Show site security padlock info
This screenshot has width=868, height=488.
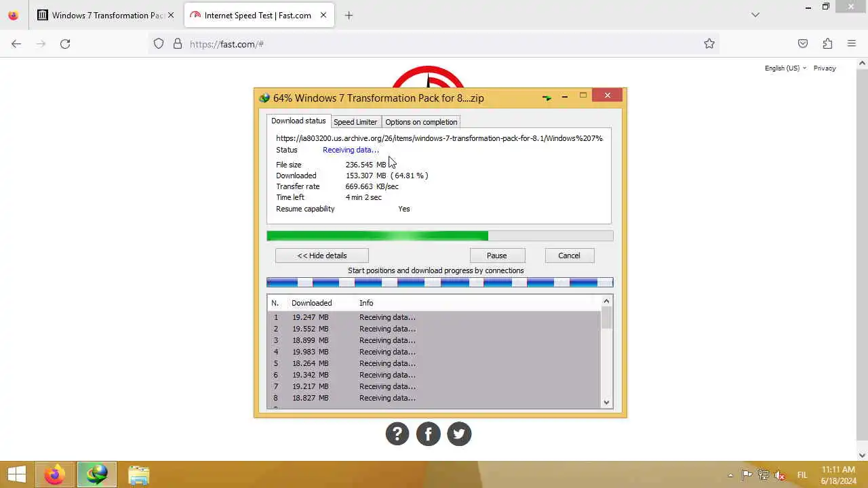(178, 44)
